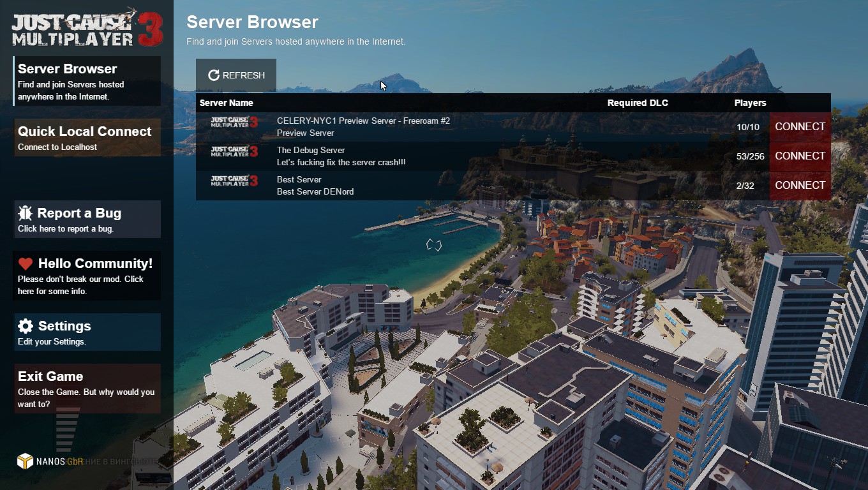Click the gear icon beside Settings
Image resolution: width=868 pixels, height=490 pixels.
click(x=26, y=326)
